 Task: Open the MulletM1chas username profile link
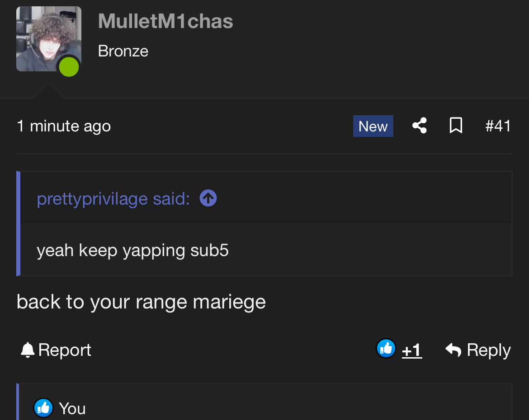coord(165,21)
